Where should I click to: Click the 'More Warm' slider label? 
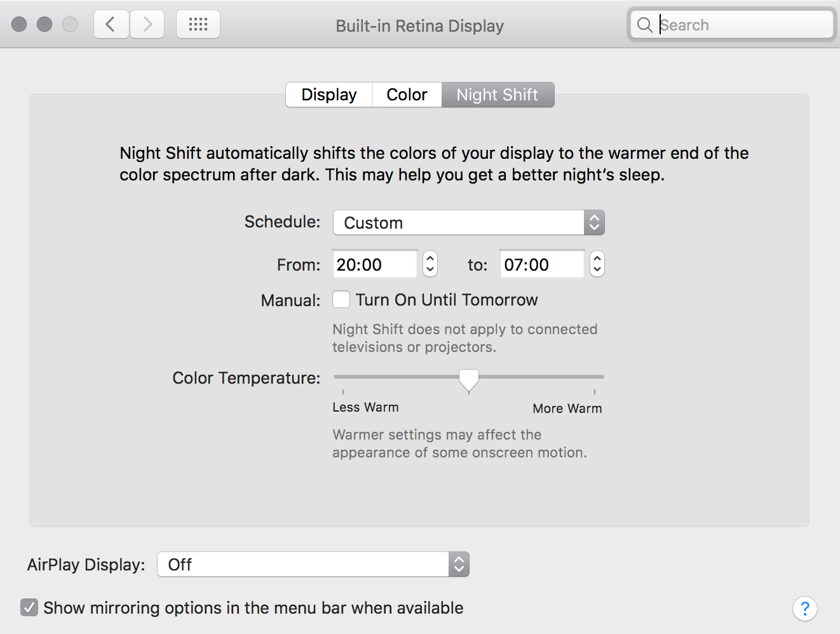pos(567,408)
